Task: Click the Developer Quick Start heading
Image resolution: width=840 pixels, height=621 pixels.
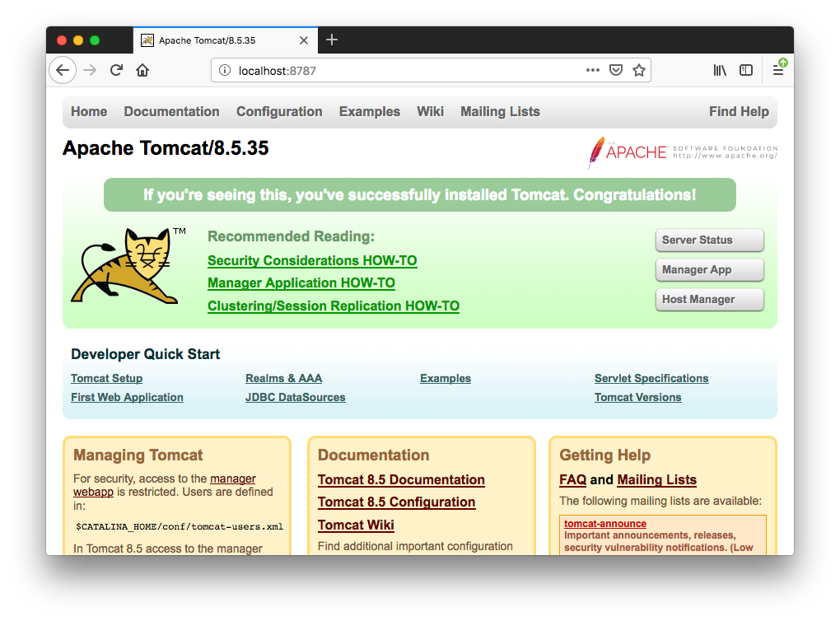Action: [x=145, y=354]
